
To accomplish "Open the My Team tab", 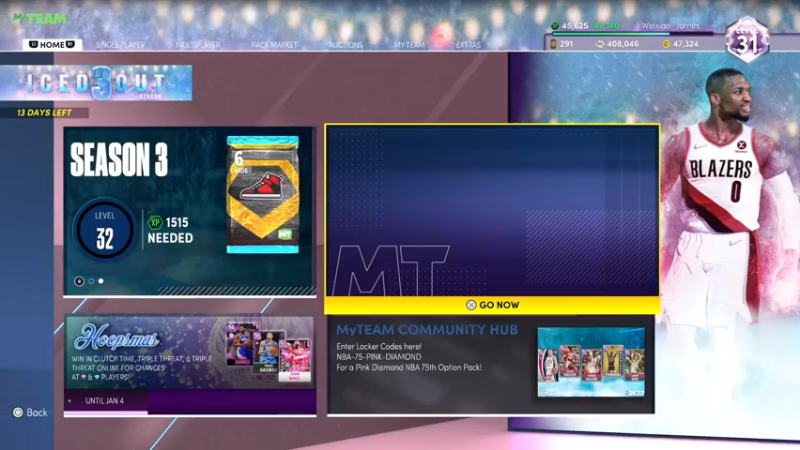I will click(409, 45).
